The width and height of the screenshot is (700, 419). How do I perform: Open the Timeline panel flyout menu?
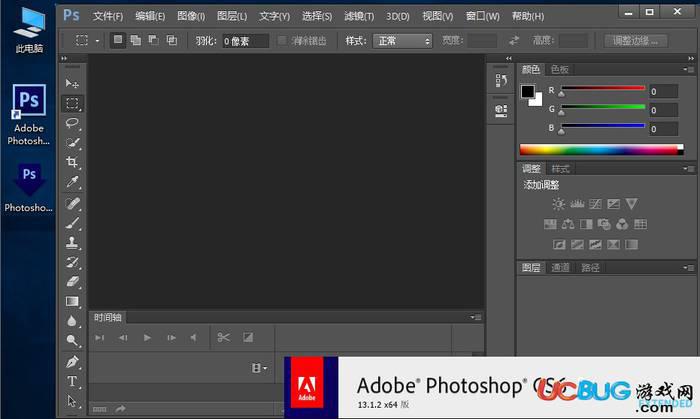[x=475, y=317]
